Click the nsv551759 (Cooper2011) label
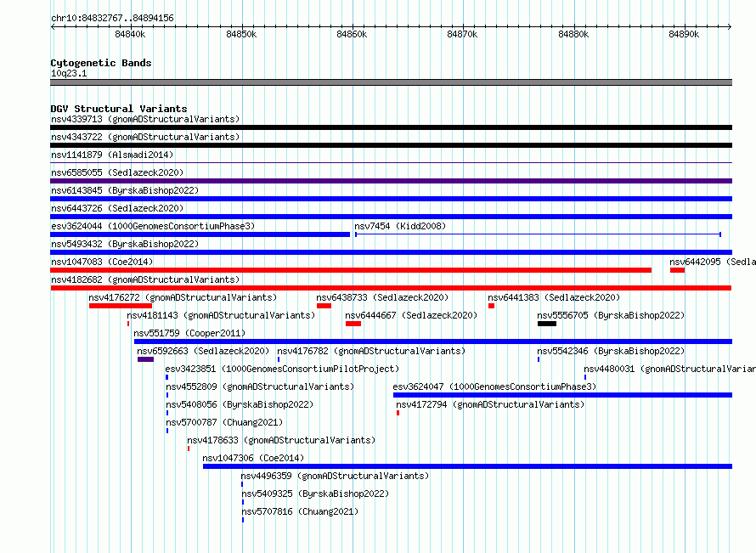Viewport: 756px width, 553px height. [x=189, y=333]
